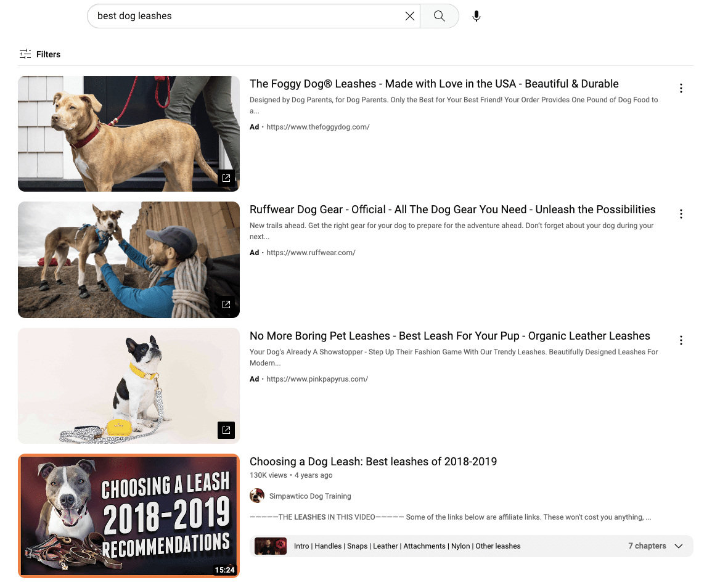Clear the search query with the X icon
The image size is (720, 588).
(409, 15)
